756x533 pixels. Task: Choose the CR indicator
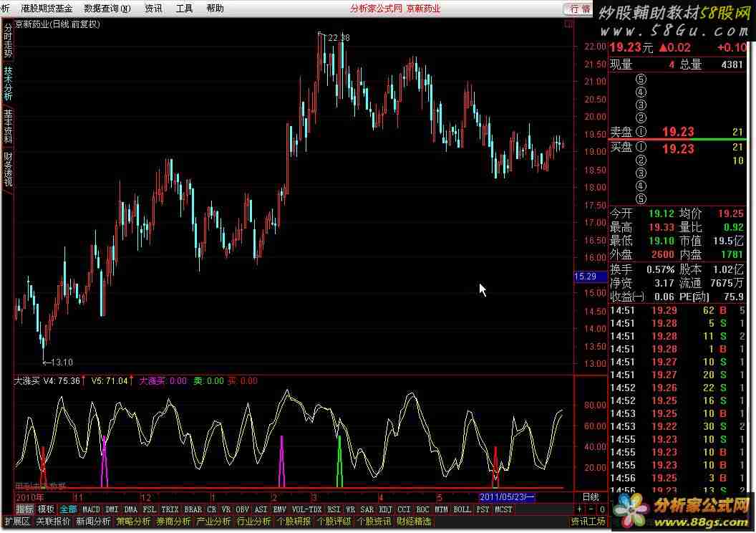click(212, 509)
